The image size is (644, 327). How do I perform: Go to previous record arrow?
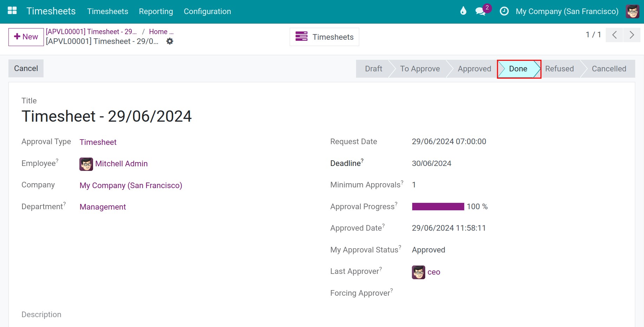[615, 35]
